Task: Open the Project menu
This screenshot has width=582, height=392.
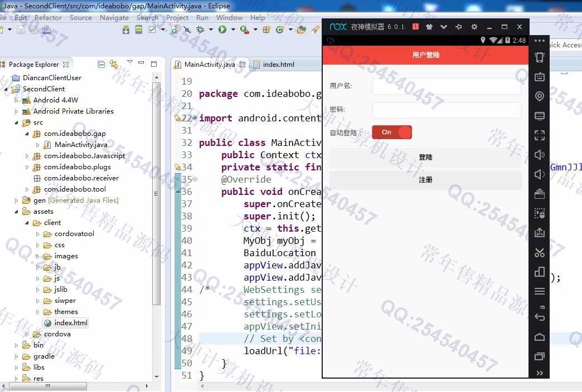Action: tap(177, 17)
